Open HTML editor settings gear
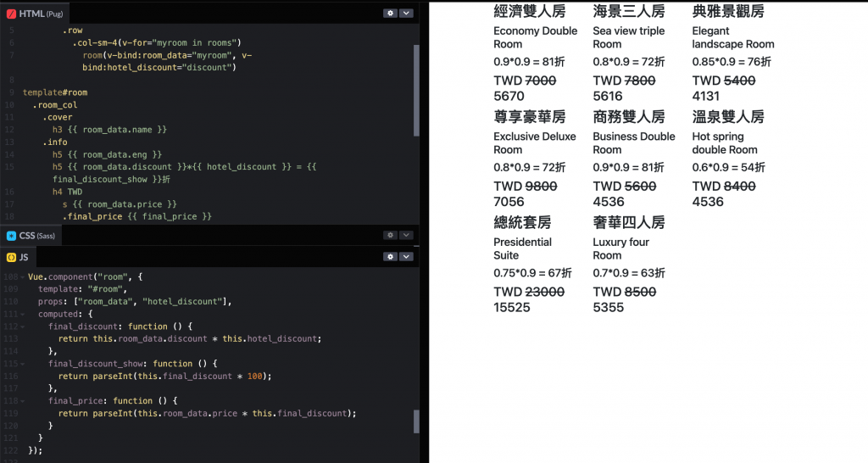The height and width of the screenshot is (463, 868). (x=390, y=13)
